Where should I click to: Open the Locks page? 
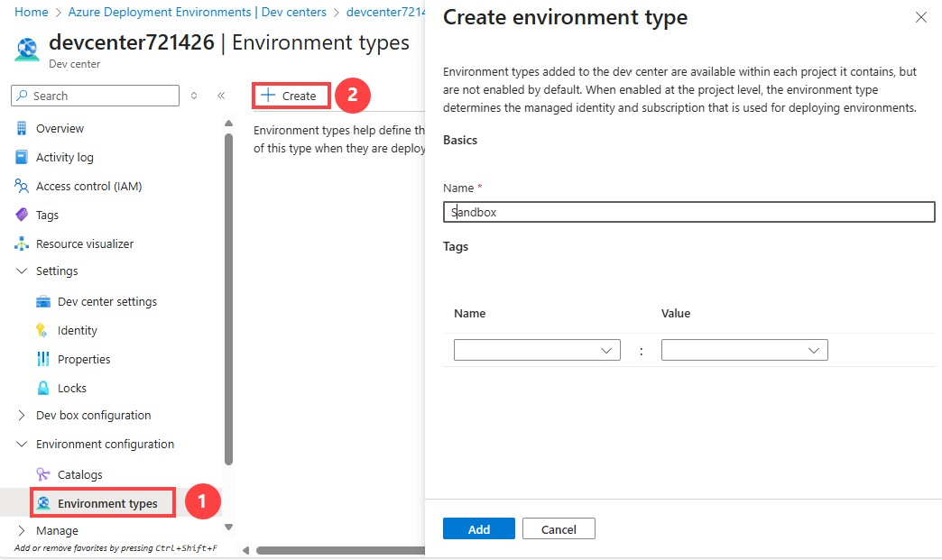click(71, 388)
